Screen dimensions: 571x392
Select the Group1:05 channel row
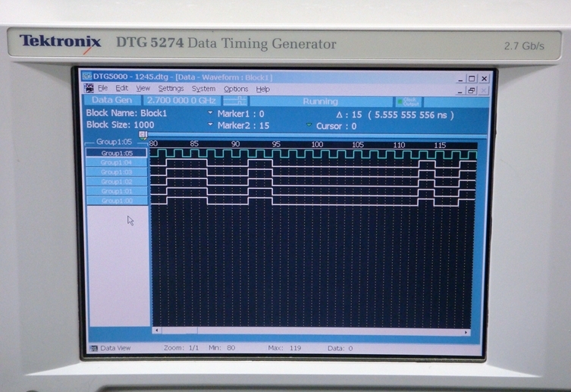pos(117,153)
